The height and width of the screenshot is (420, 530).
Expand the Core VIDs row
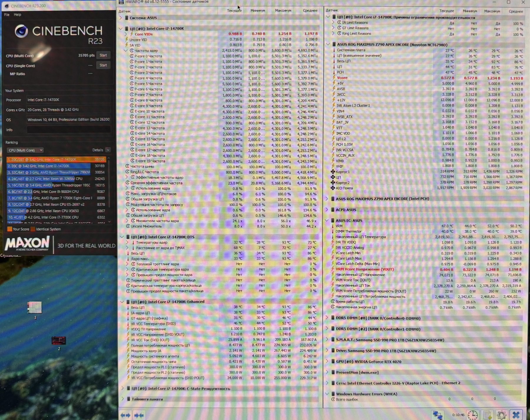pos(126,34)
